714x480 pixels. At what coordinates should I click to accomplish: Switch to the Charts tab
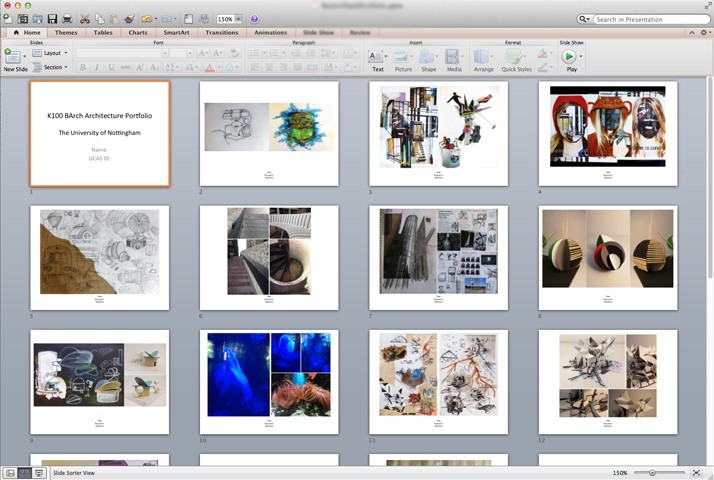pos(138,32)
